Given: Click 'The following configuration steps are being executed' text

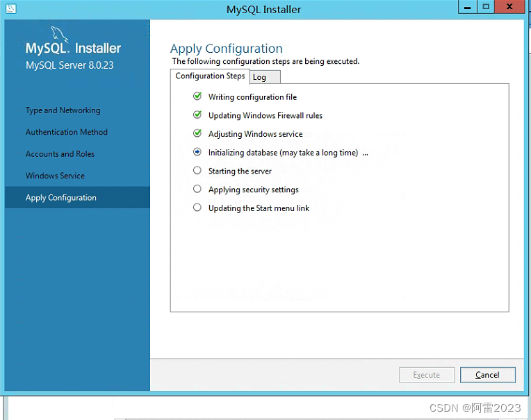Looking at the screenshot, I should pos(265,61).
